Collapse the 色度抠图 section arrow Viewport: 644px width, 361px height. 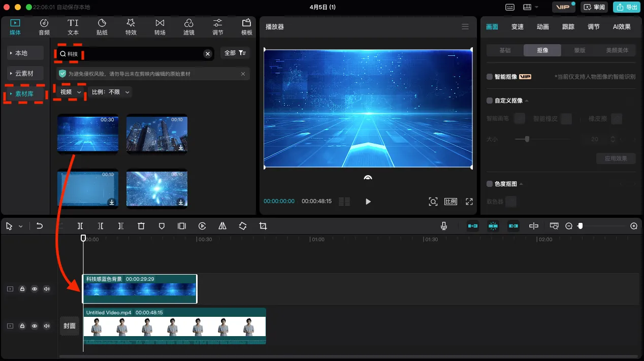(521, 184)
